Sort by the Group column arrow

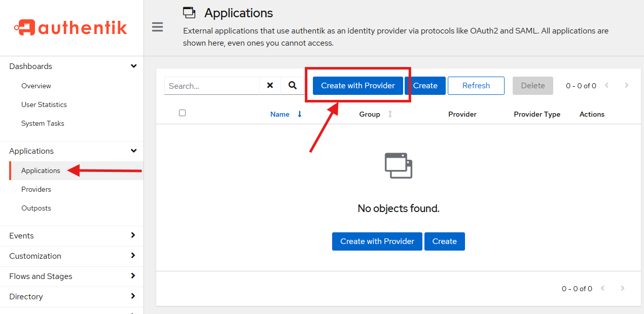(x=389, y=114)
